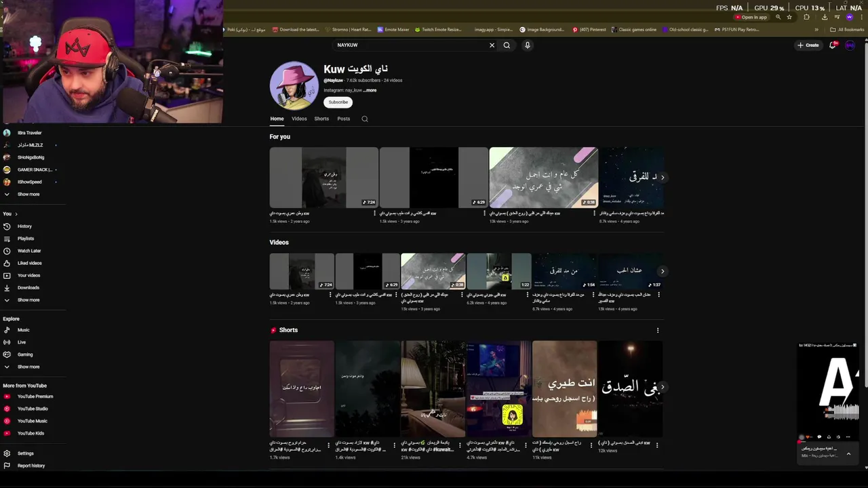
Task: Open IBra Traveler subscription
Action: pos(29,133)
